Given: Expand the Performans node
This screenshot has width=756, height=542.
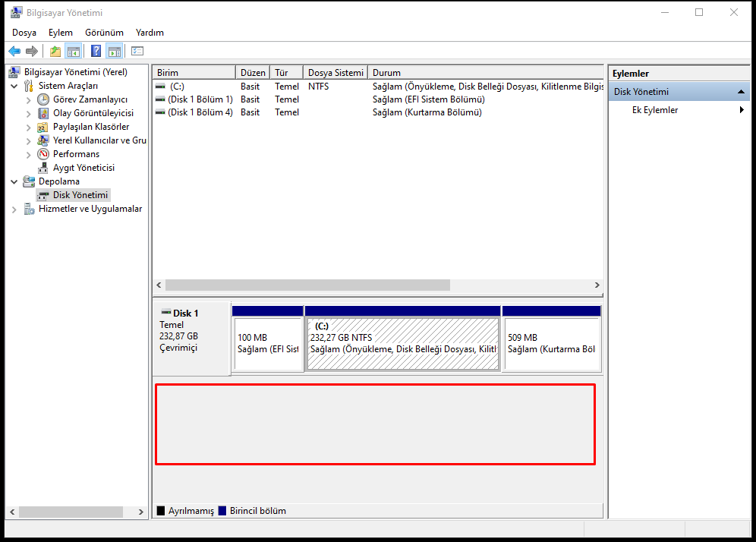Looking at the screenshot, I should click(28, 154).
